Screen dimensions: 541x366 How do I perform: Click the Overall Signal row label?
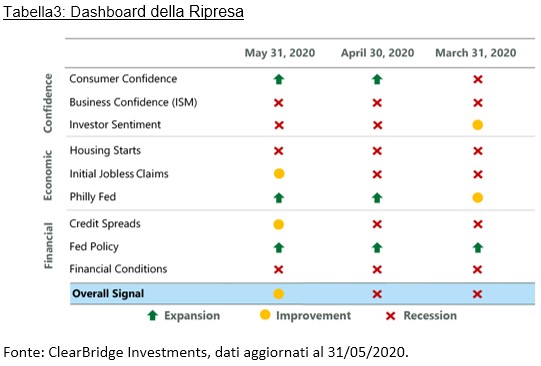pyautogui.click(x=108, y=294)
